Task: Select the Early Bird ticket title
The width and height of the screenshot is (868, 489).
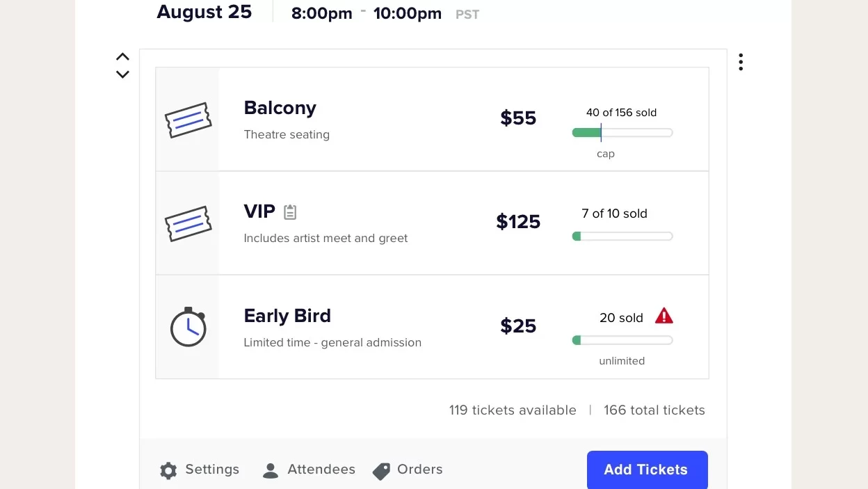Action: [x=287, y=316]
